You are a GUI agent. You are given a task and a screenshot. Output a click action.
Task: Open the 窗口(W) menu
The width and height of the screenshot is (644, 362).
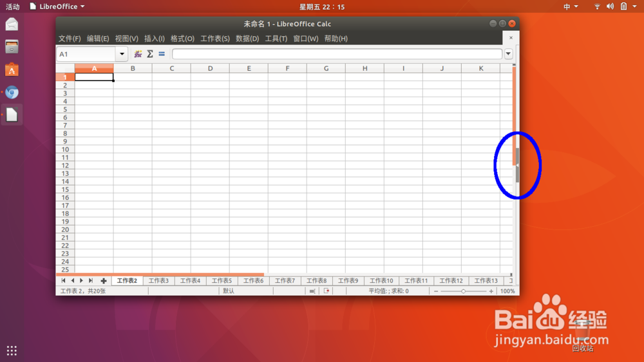click(x=305, y=38)
